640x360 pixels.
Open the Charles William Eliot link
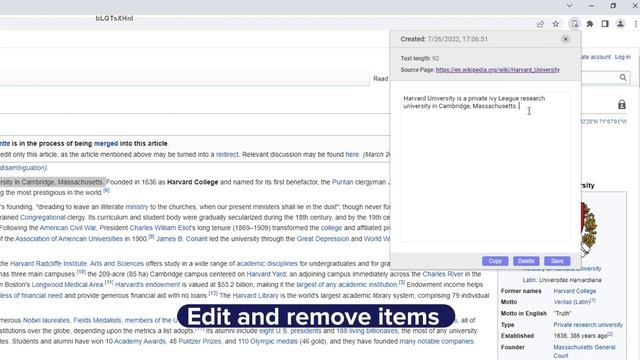pyautogui.click(x=160, y=228)
